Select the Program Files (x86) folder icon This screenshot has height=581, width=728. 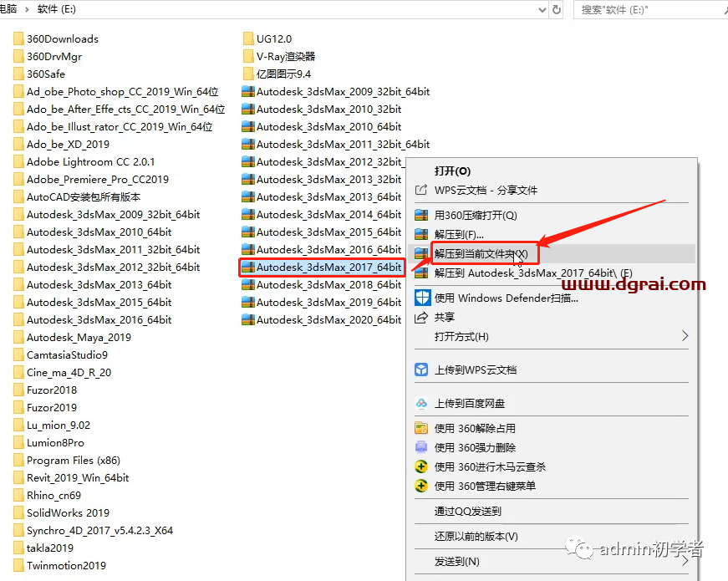[18, 461]
